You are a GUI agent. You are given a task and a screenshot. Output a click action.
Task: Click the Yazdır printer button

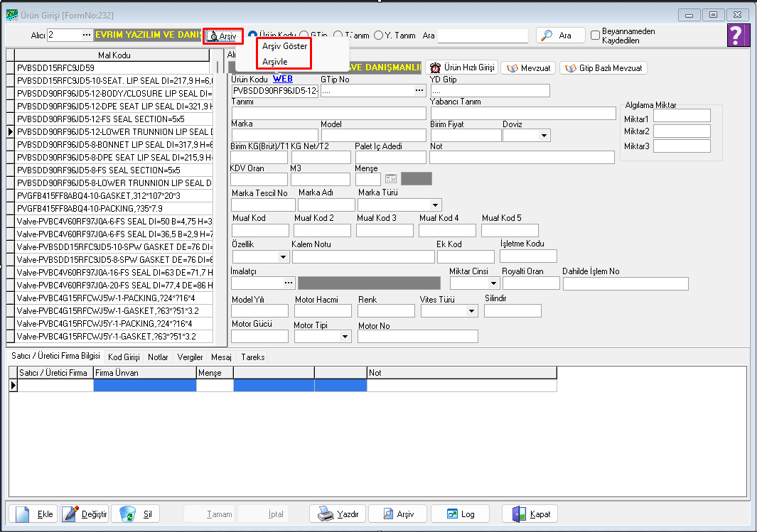(338, 514)
